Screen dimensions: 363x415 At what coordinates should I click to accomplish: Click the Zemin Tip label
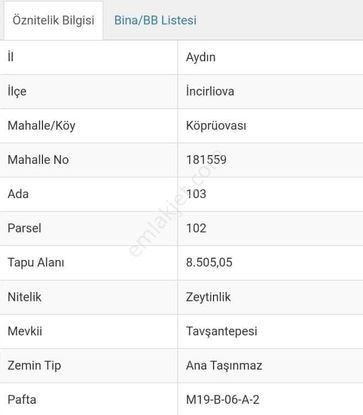click(34, 366)
